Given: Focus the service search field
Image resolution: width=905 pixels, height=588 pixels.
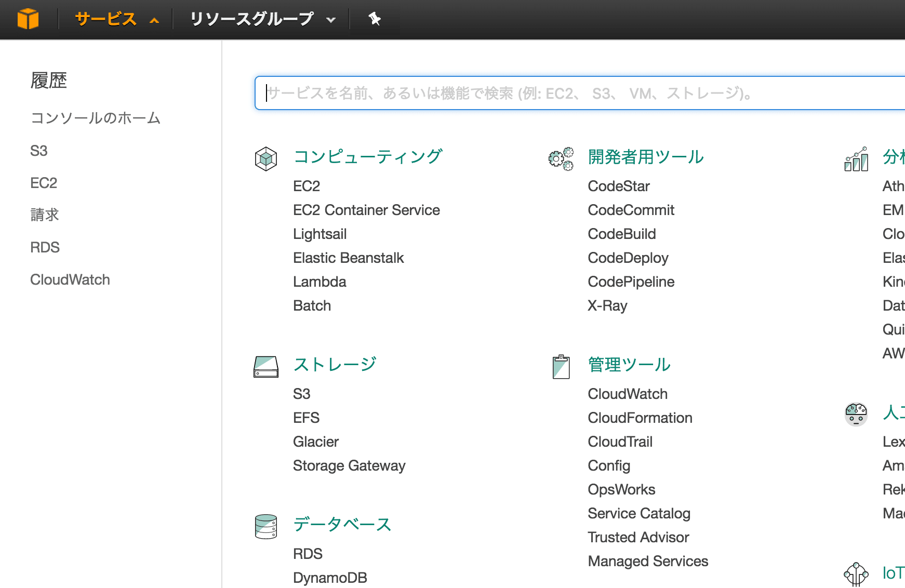Looking at the screenshot, I should (x=580, y=93).
